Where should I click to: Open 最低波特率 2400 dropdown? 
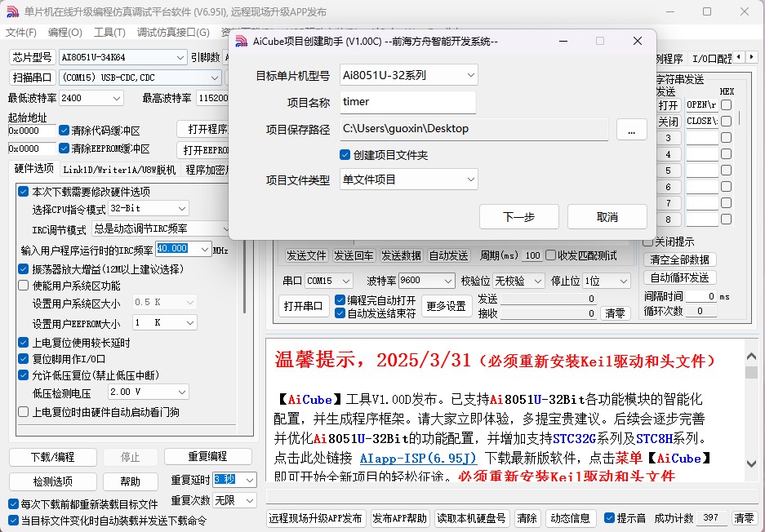pyautogui.click(x=91, y=98)
